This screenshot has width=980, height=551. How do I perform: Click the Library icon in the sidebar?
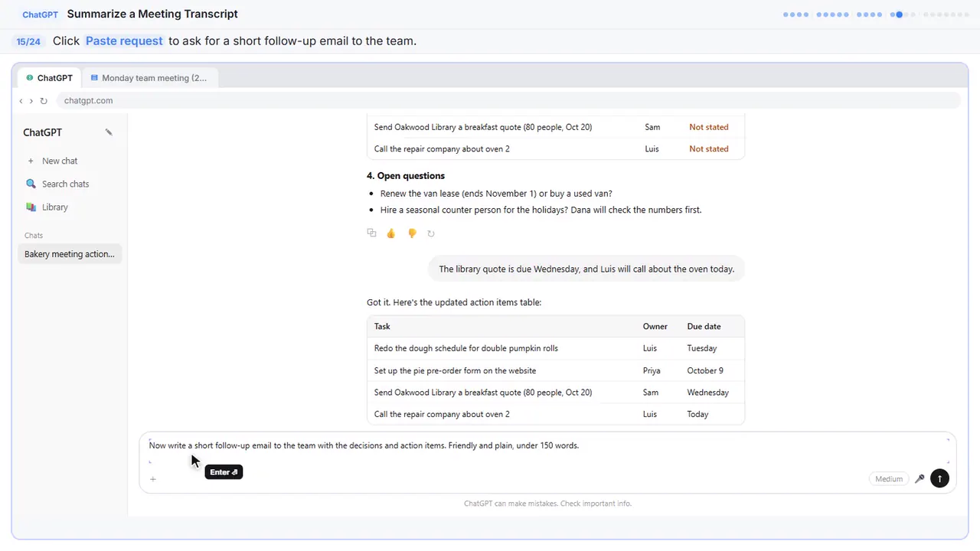tap(31, 207)
